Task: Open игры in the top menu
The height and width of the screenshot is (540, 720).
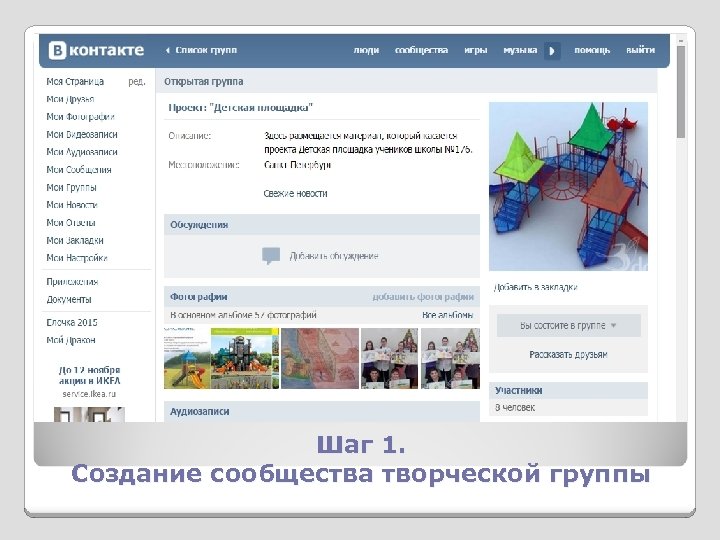Action: point(475,50)
